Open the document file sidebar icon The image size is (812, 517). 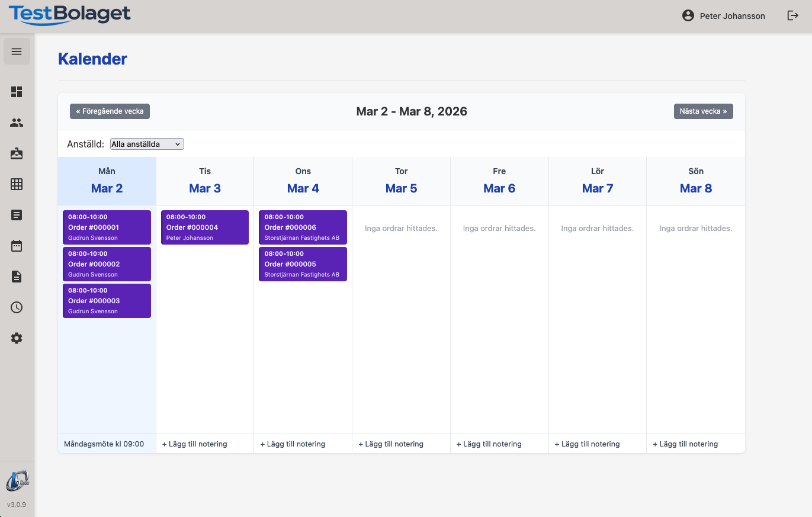coord(17,277)
